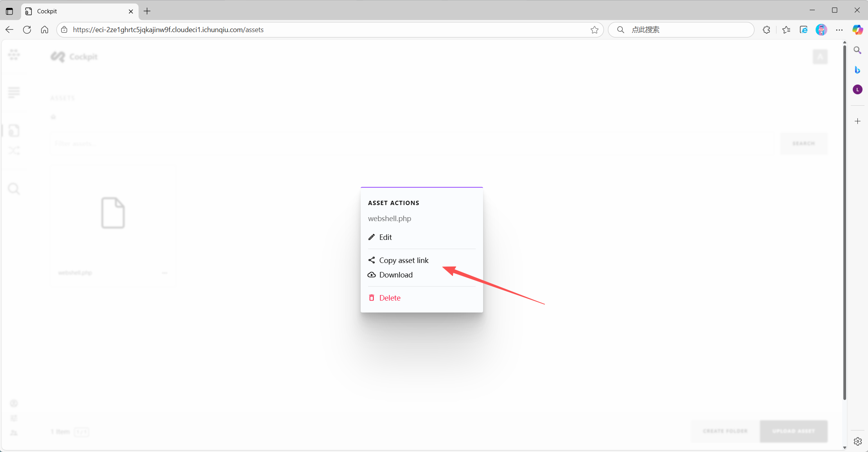Image resolution: width=868 pixels, height=452 pixels.
Task: Open Copilot icon in toolbar
Action: [857, 30]
